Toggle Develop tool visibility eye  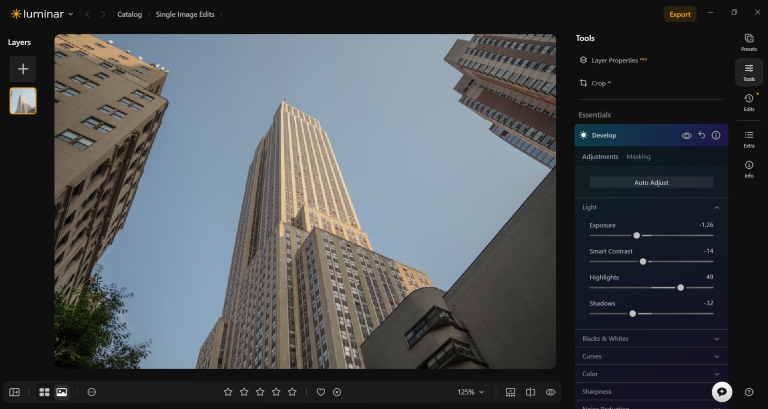coord(686,136)
